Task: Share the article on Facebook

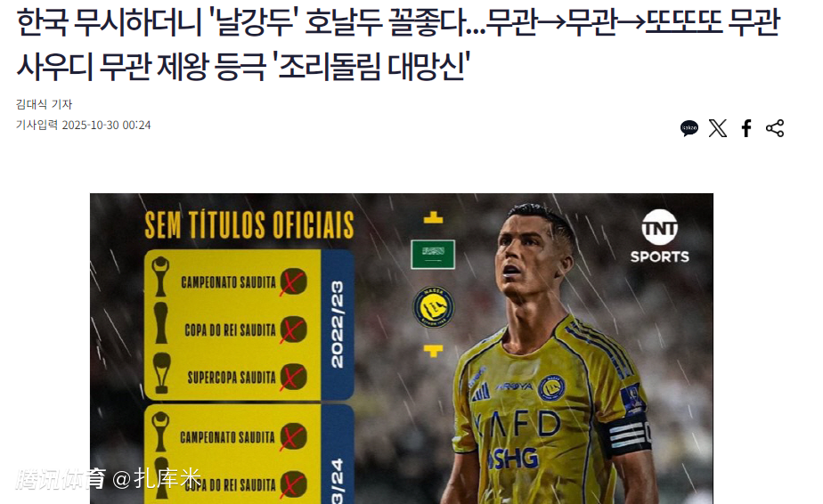Action: [x=746, y=128]
